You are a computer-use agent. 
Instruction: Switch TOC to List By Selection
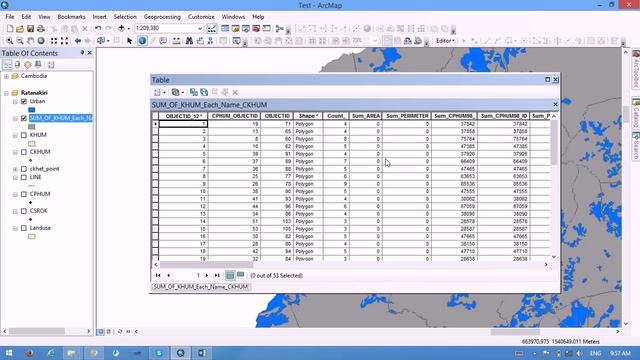(x=38, y=64)
